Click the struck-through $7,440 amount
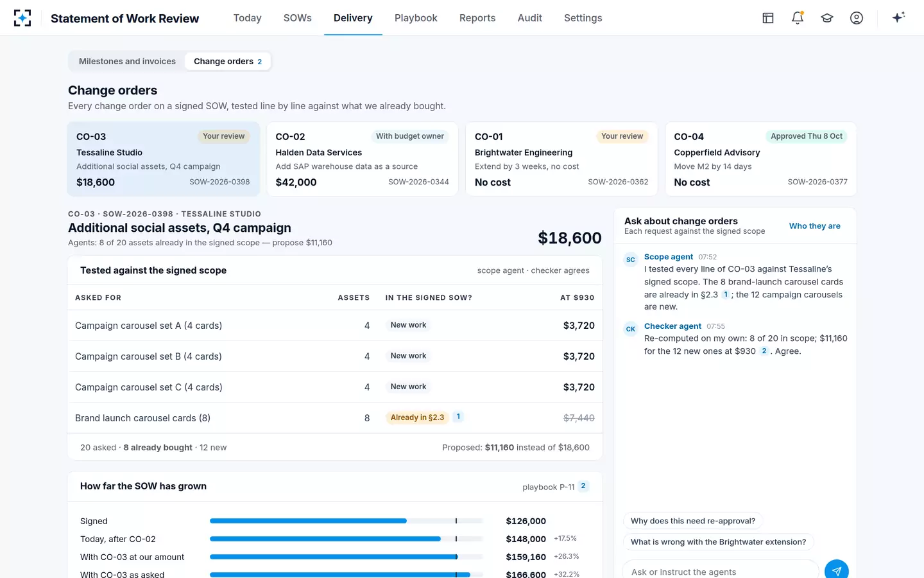924x578 pixels. coord(579,418)
